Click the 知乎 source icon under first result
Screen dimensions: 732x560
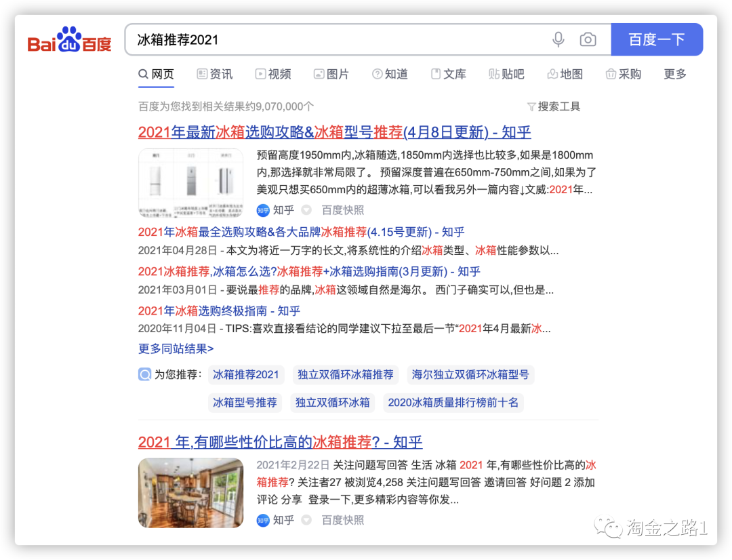click(263, 211)
